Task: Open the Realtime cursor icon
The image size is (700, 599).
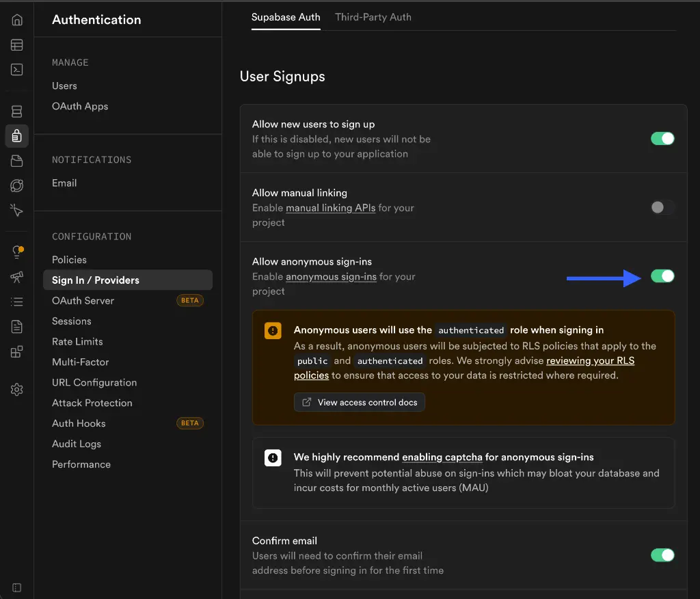Action: 17,210
